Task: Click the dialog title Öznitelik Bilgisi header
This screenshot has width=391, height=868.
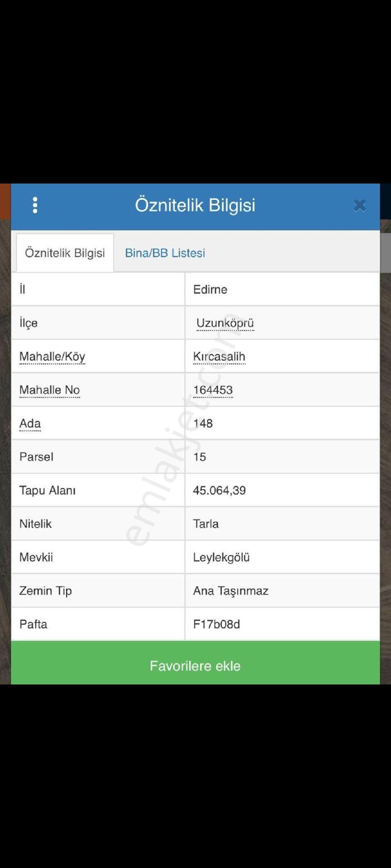Action: (195, 205)
